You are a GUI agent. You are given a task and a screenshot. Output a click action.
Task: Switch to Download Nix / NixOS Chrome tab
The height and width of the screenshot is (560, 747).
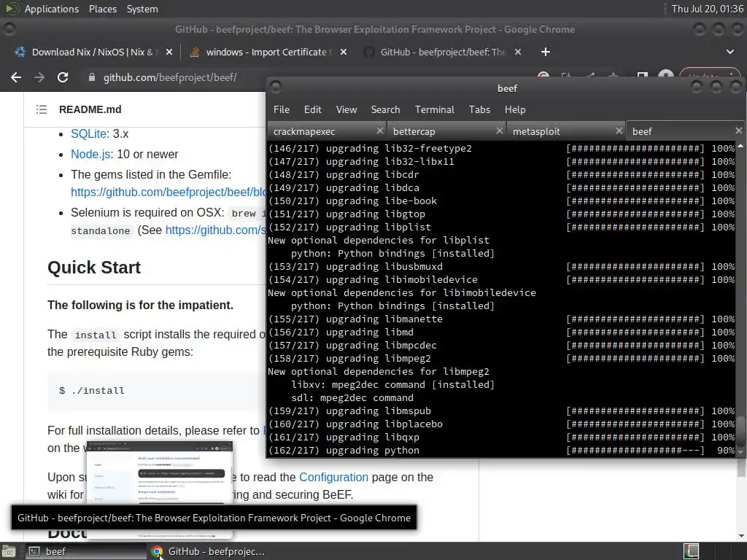92,52
